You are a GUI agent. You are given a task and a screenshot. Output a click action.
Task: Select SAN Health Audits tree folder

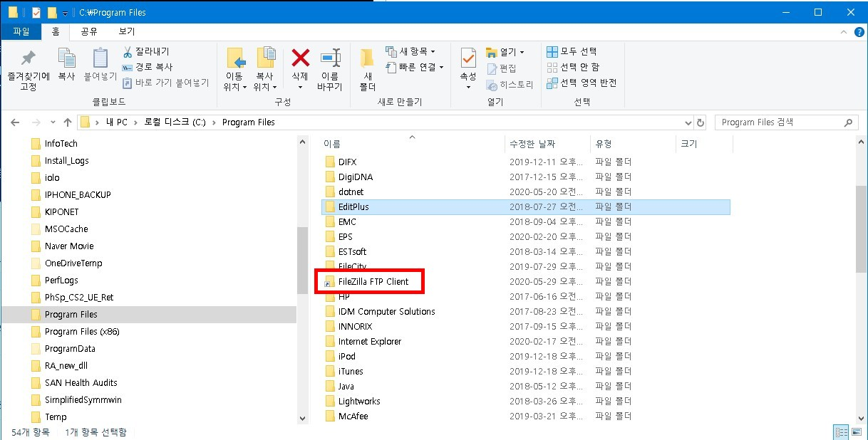pos(81,382)
